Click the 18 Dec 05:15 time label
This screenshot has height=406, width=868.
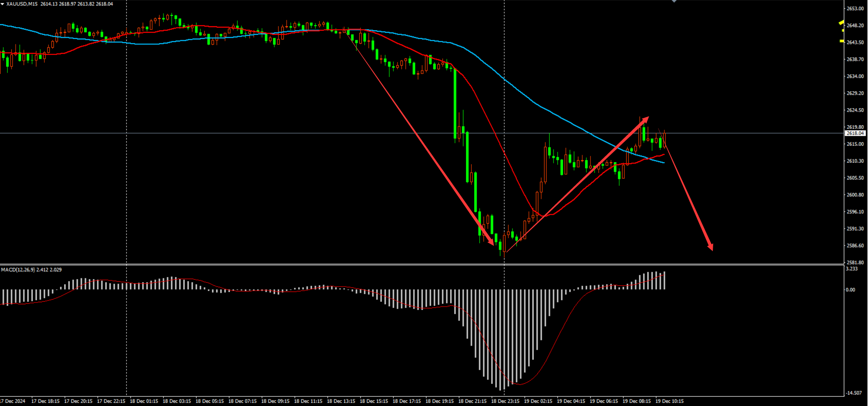(x=209, y=401)
